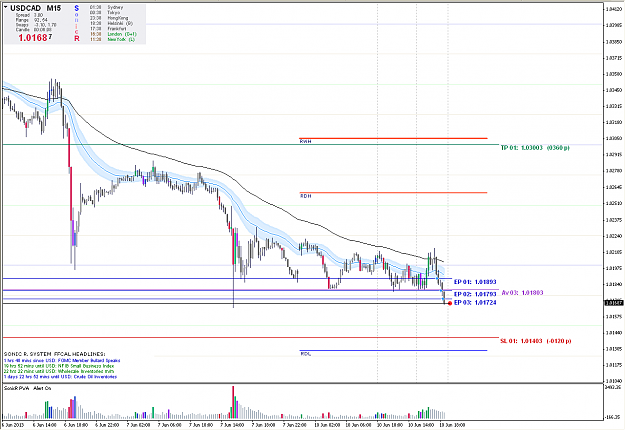
Task: Click the RDH level label
Action: coord(306,196)
